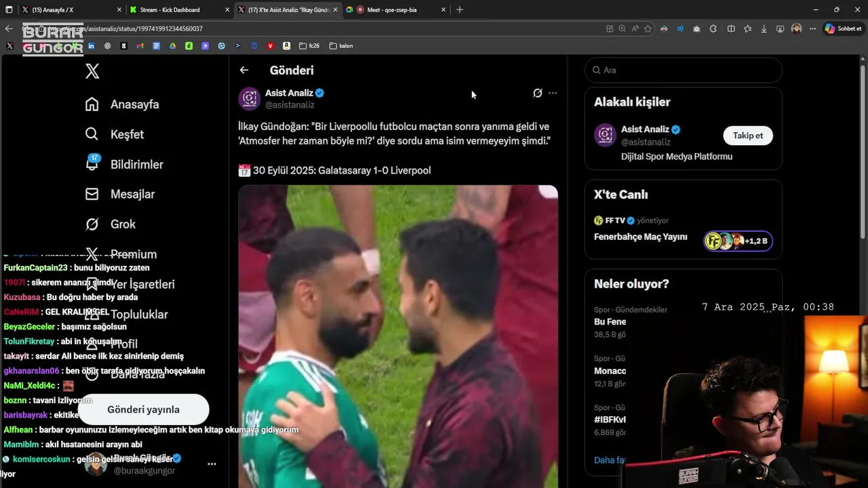
Task: Open Grok in the X sidebar
Action: [x=111, y=224]
